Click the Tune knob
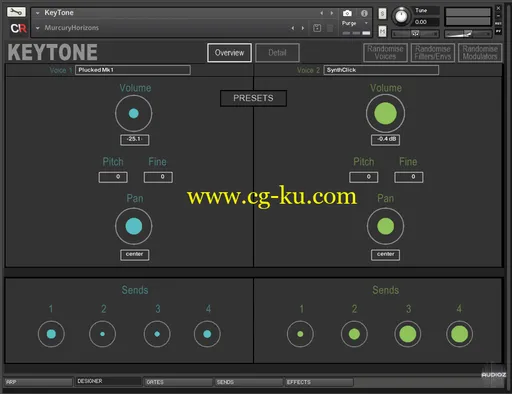This screenshot has width=512, height=394. (x=401, y=16)
